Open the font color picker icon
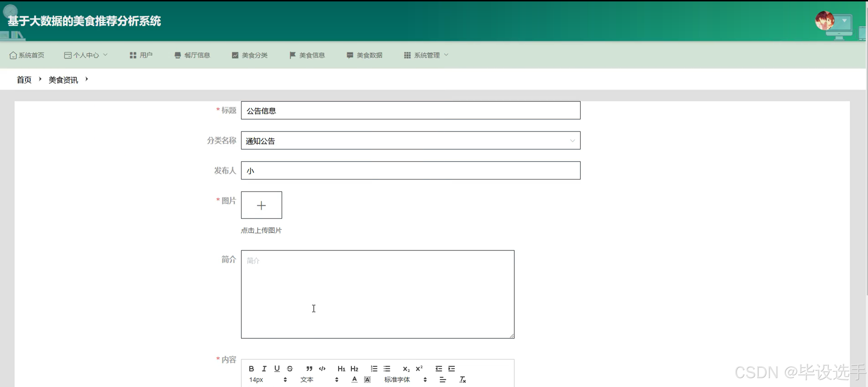 pyautogui.click(x=354, y=379)
